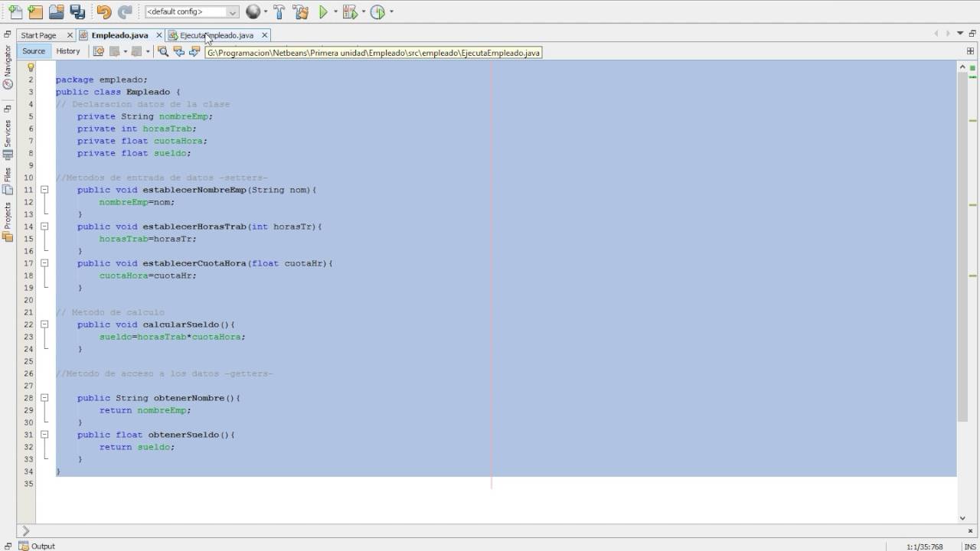The width and height of the screenshot is (980, 551).
Task: Click the Undo arrow icon
Action: (x=104, y=11)
